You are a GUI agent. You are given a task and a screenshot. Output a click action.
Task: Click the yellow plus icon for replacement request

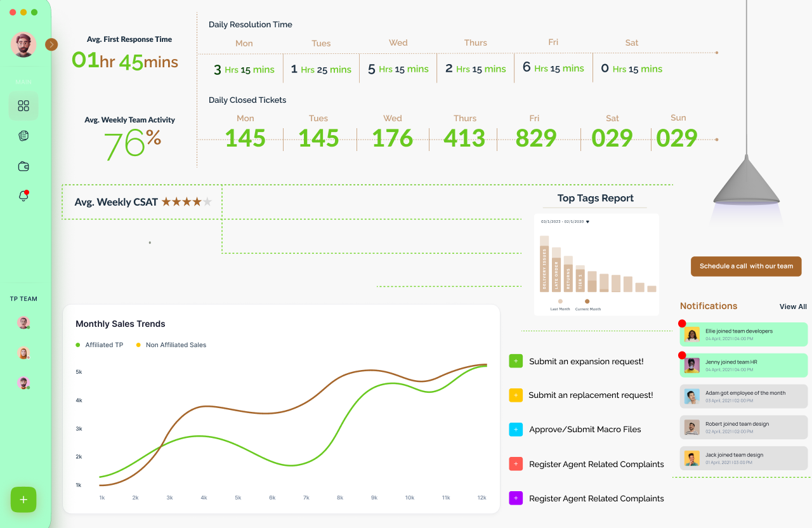coord(515,395)
